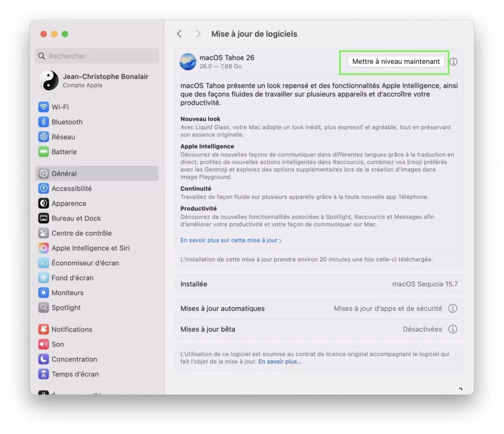Select Général in the sidebar
The width and height of the screenshot is (504, 434).
(64, 173)
